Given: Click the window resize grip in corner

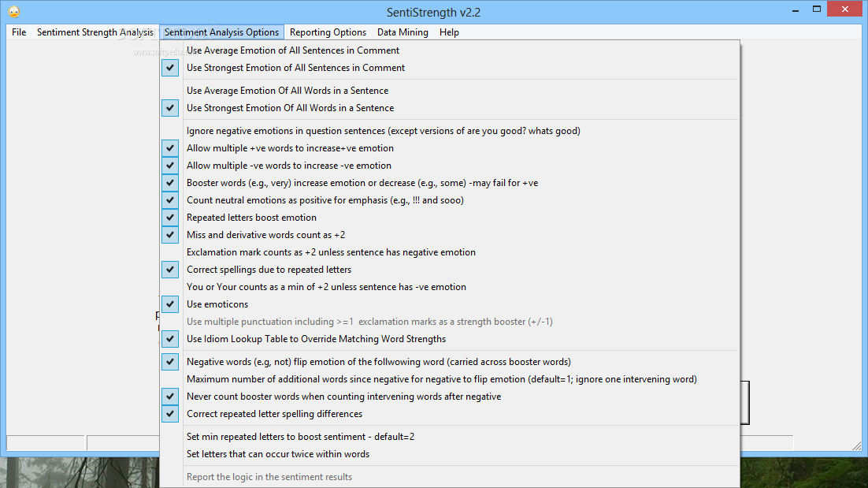Looking at the screenshot, I should tap(857, 445).
